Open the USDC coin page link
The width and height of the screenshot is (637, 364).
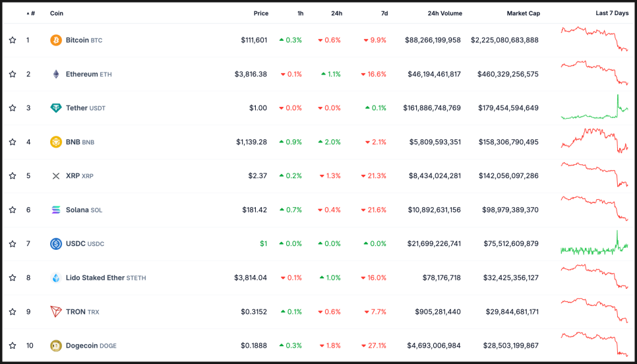(76, 244)
